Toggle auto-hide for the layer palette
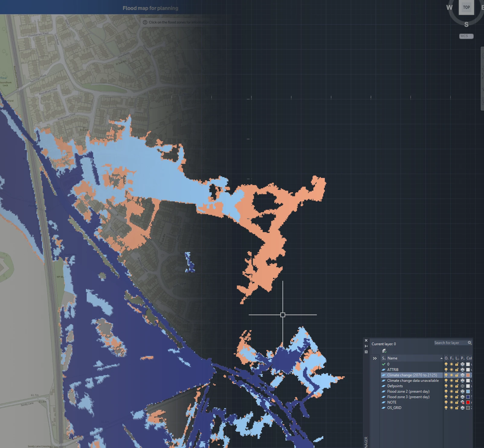 366,346
